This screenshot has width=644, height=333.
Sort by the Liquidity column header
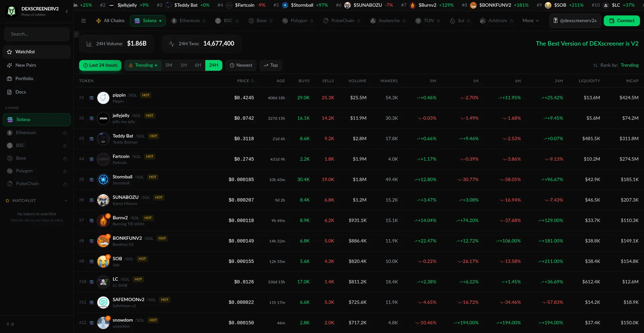[589, 81]
